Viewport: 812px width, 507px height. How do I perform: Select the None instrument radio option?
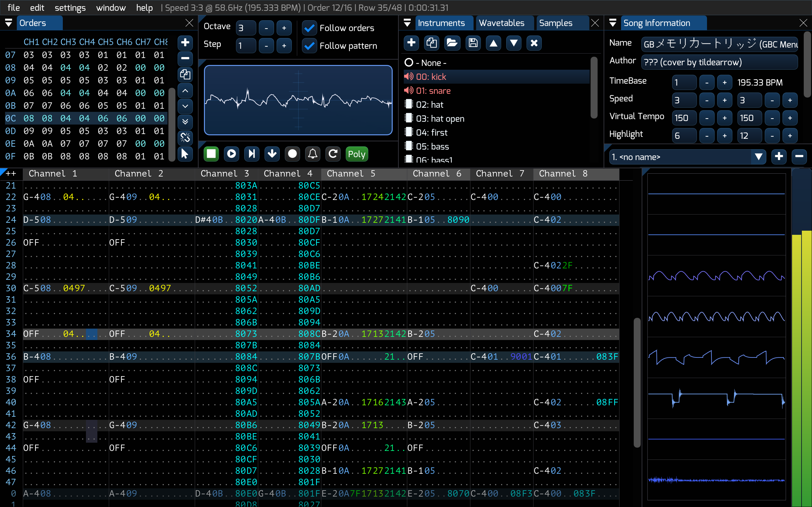409,63
